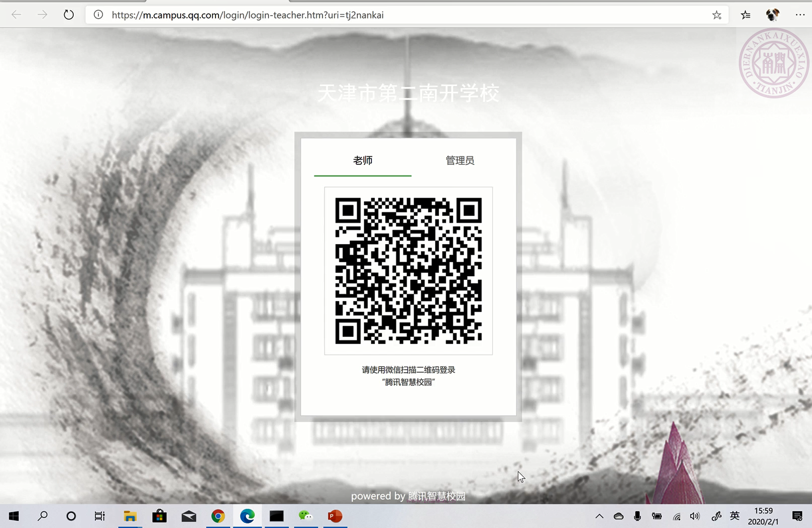The image size is (812, 528).
Task: Switch to Microsoft Edge taskbar icon
Action: [x=247, y=516]
